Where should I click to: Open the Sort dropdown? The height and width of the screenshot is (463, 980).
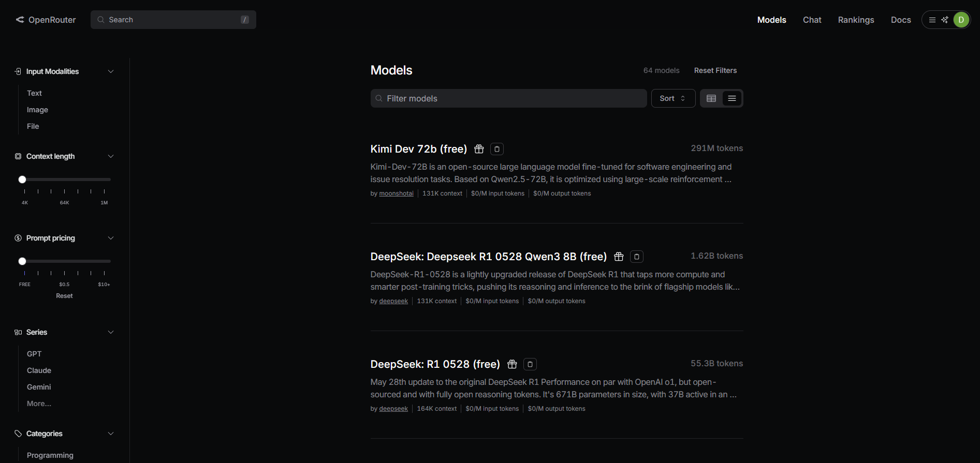(x=673, y=98)
